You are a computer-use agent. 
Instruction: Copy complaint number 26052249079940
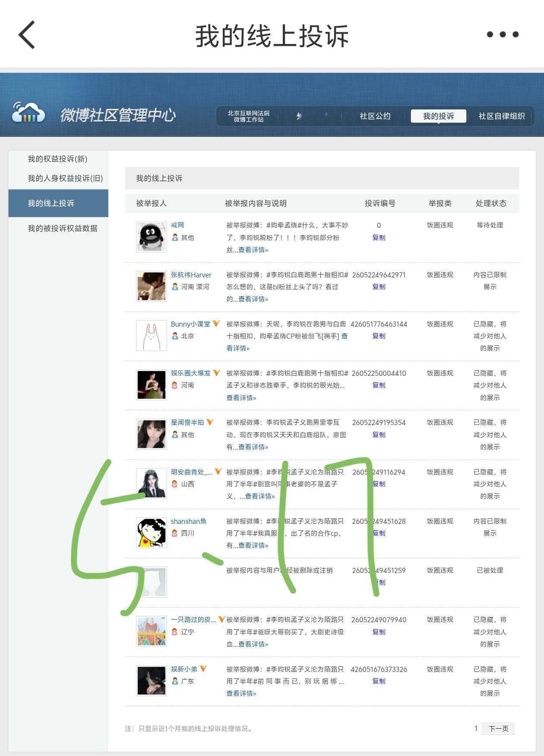click(379, 632)
